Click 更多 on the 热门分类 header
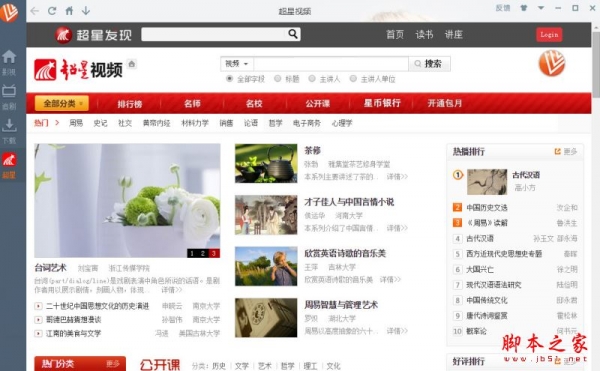 113,364
